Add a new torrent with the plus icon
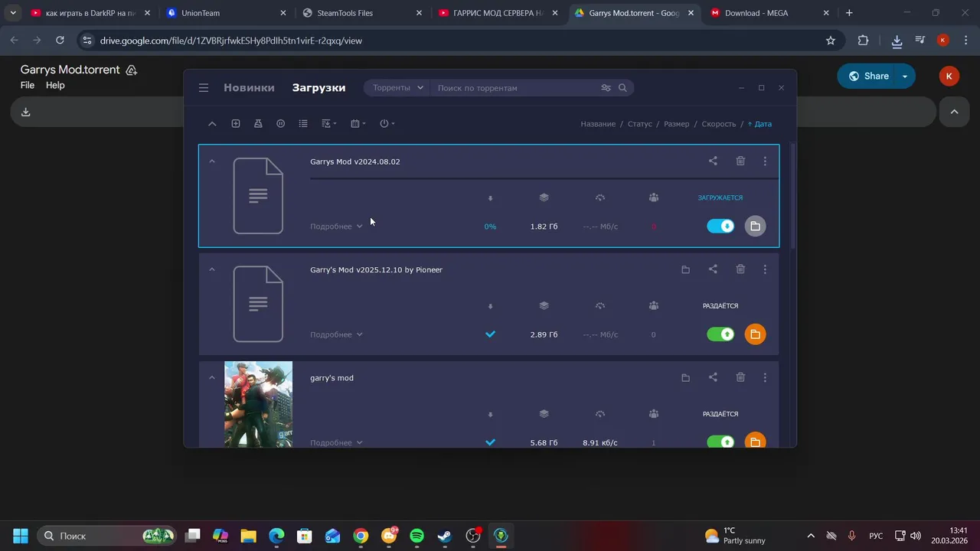980x551 pixels. (236, 124)
